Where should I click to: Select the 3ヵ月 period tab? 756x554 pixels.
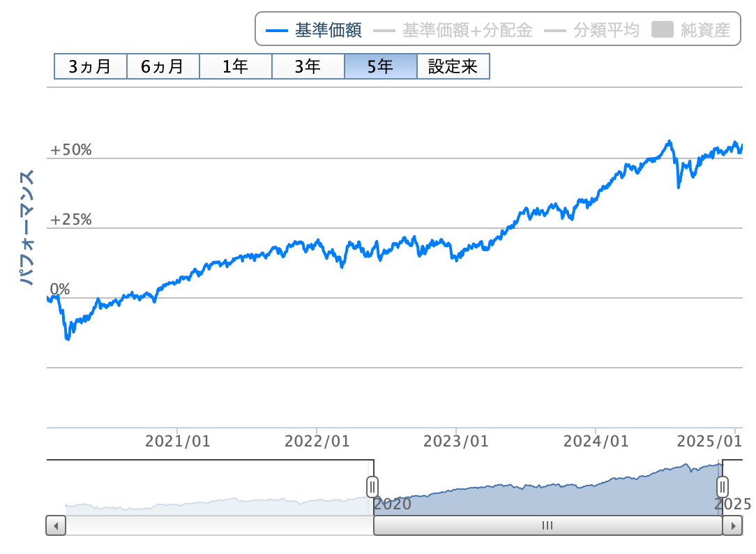coord(90,67)
